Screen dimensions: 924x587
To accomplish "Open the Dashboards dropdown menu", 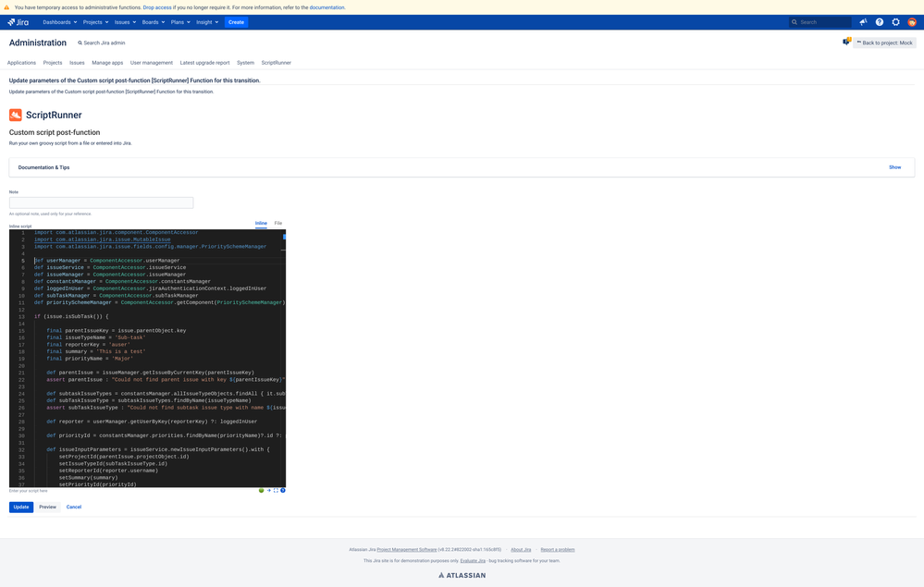I will click(59, 22).
